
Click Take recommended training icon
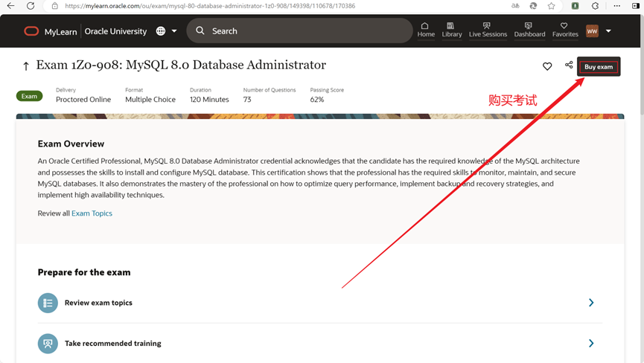(48, 344)
